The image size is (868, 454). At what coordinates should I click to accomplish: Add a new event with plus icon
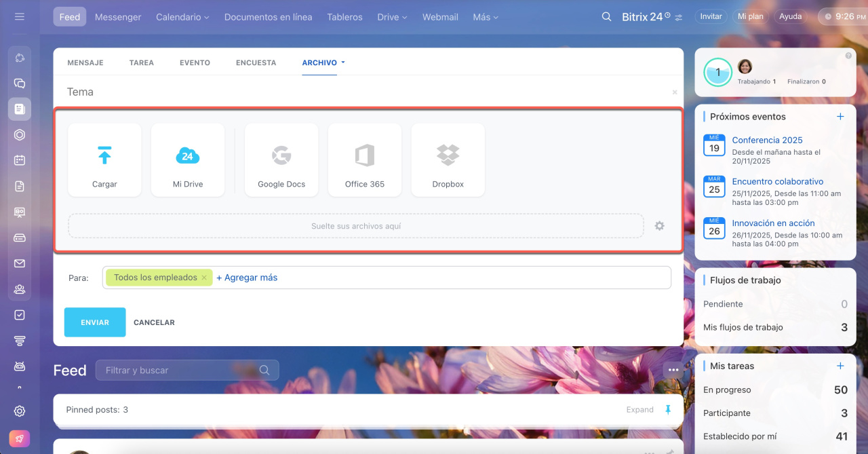coord(840,117)
